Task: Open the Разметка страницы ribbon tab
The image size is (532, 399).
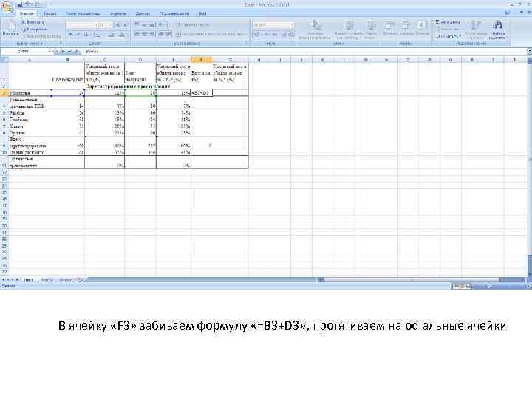Action: [x=83, y=13]
